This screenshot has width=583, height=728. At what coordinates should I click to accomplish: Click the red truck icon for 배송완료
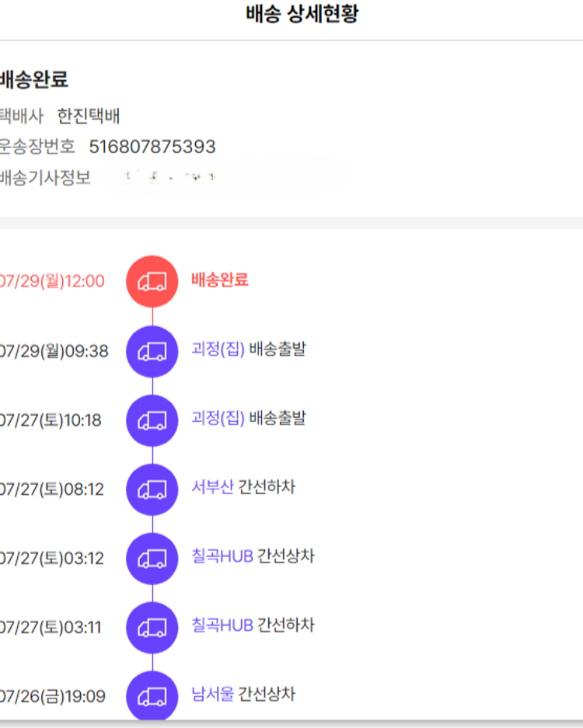pos(152,281)
